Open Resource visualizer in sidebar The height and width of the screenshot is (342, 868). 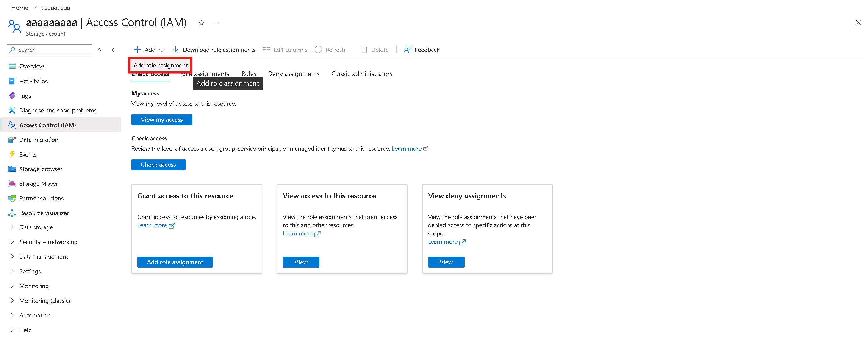coord(44,213)
